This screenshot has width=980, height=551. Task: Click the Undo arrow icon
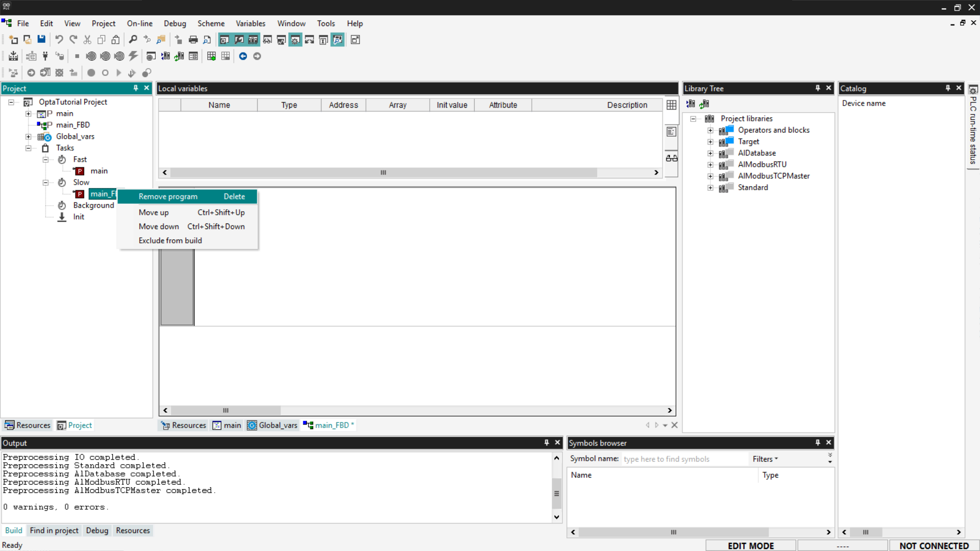click(x=59, y=40)
